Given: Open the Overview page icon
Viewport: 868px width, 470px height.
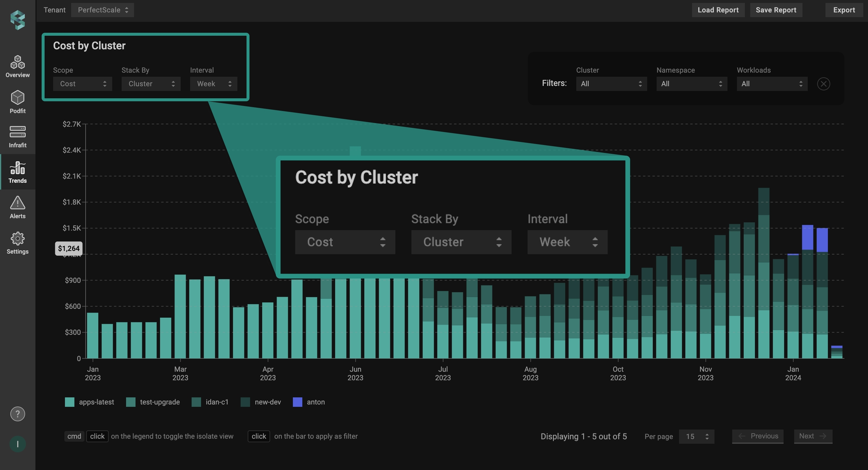Looking at the screenshot, I should click(x=17, y=63).
